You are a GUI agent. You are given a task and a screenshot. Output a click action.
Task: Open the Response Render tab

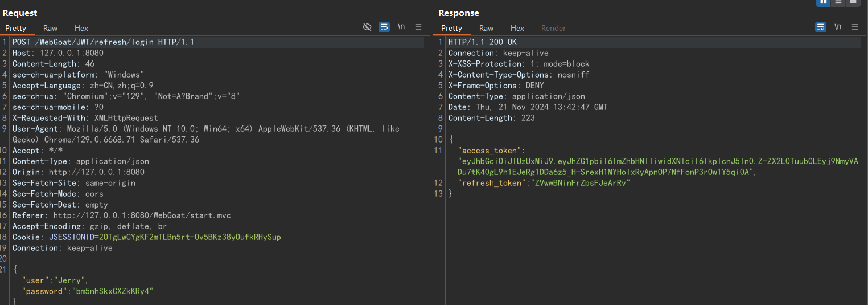pyautogui.click(x=553, y=28)
